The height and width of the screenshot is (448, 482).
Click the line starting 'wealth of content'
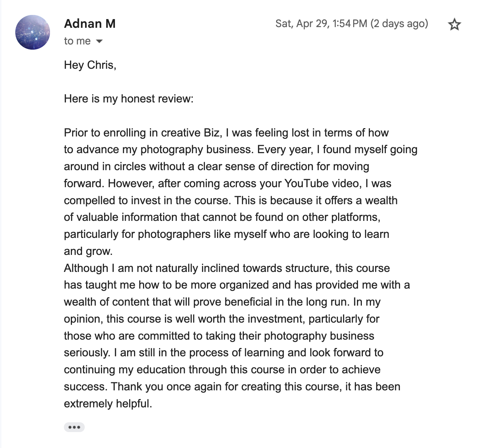point(222,302)
